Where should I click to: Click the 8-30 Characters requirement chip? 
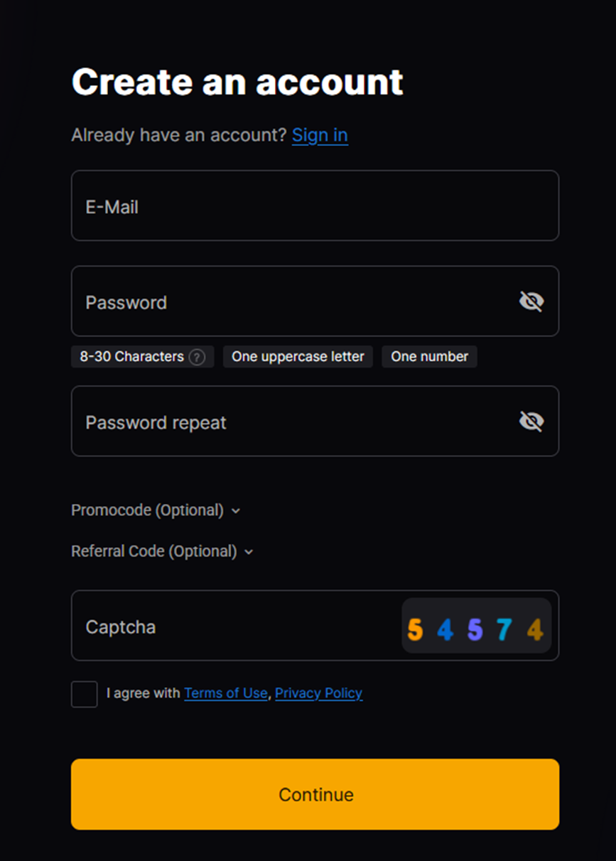click(x=131, y=357)
